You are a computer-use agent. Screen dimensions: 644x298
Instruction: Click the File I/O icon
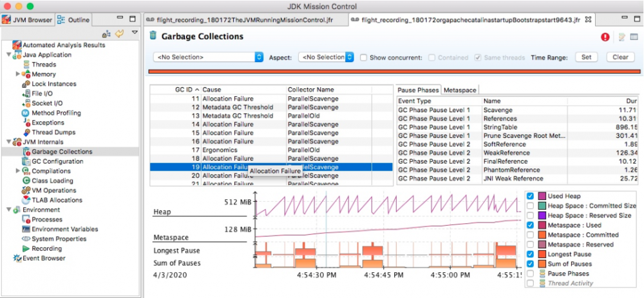point(26,94)
